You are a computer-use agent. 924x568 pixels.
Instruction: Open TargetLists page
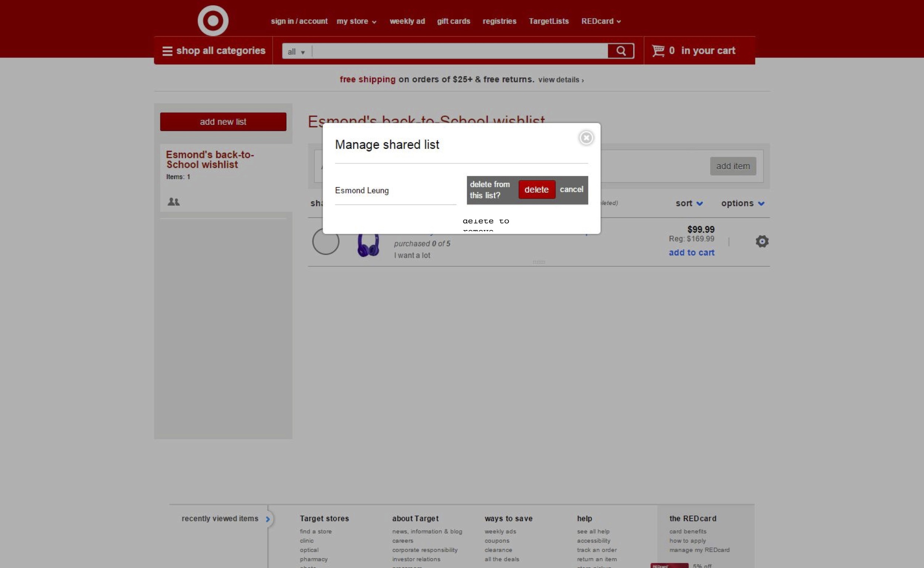(x=548, y=21)
